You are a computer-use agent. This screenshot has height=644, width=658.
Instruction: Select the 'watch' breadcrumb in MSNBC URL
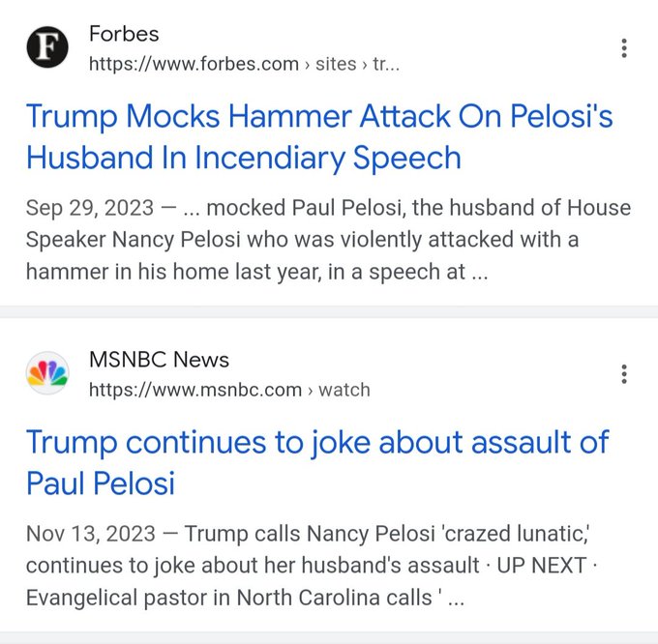click(x=344, y=390)
